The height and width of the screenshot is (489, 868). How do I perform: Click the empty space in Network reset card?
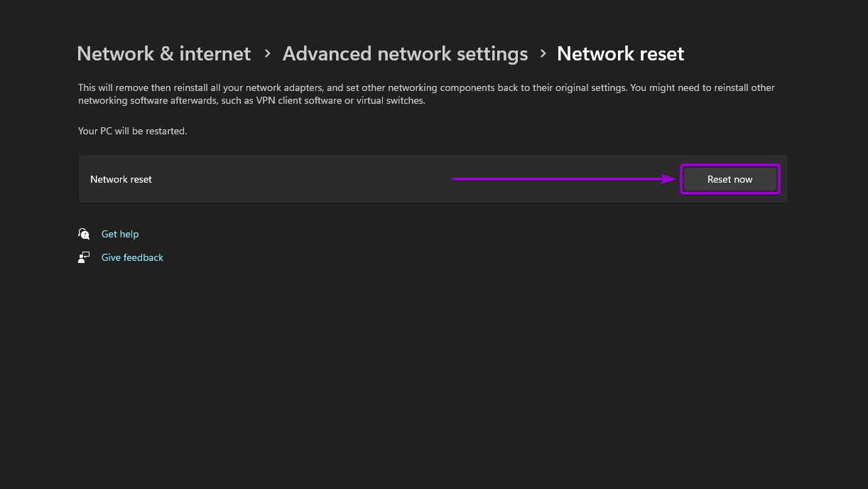click(298, 179)
